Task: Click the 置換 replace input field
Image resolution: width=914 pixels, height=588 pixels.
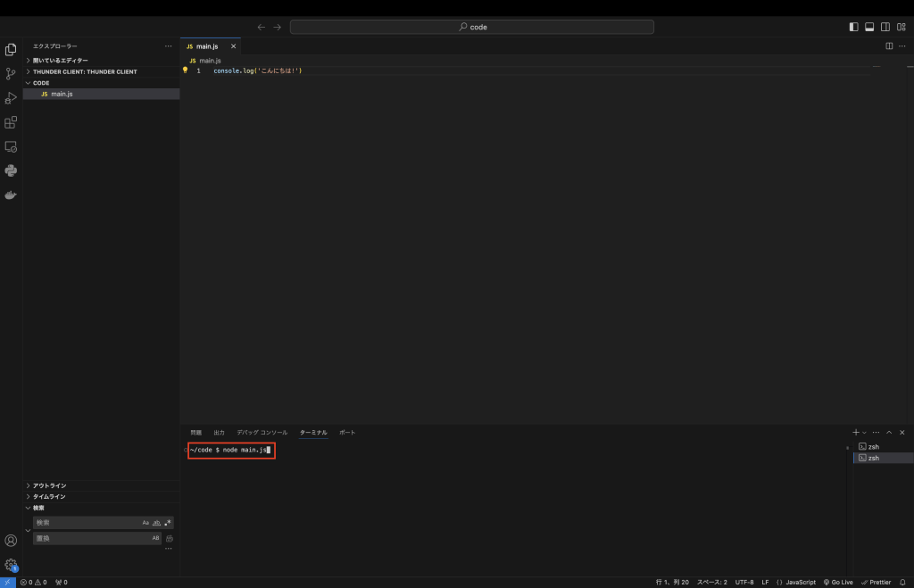Action: [89, 538]
